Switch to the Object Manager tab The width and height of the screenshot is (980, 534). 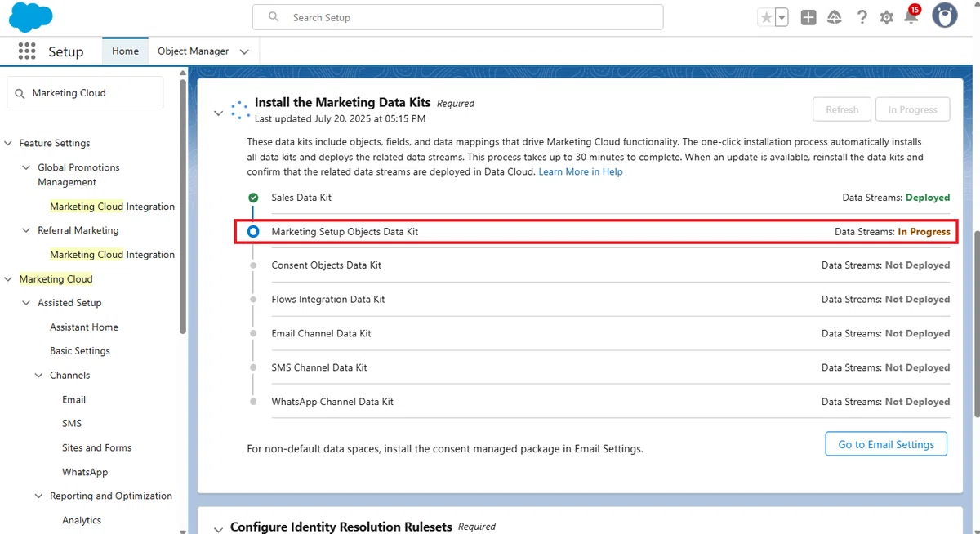click(193, 51)
